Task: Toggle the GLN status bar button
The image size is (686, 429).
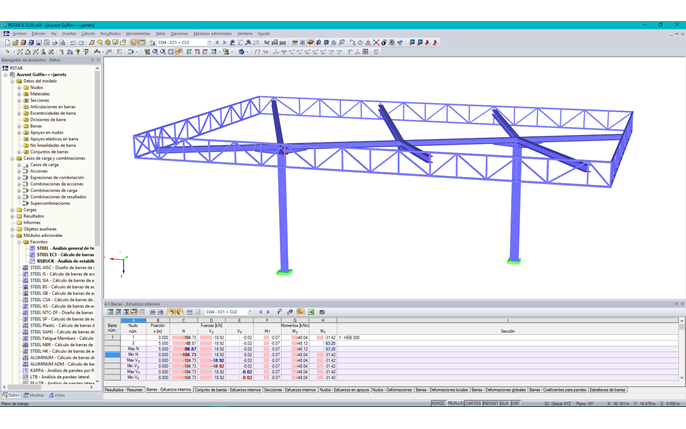Action: [x=504, y=403]
